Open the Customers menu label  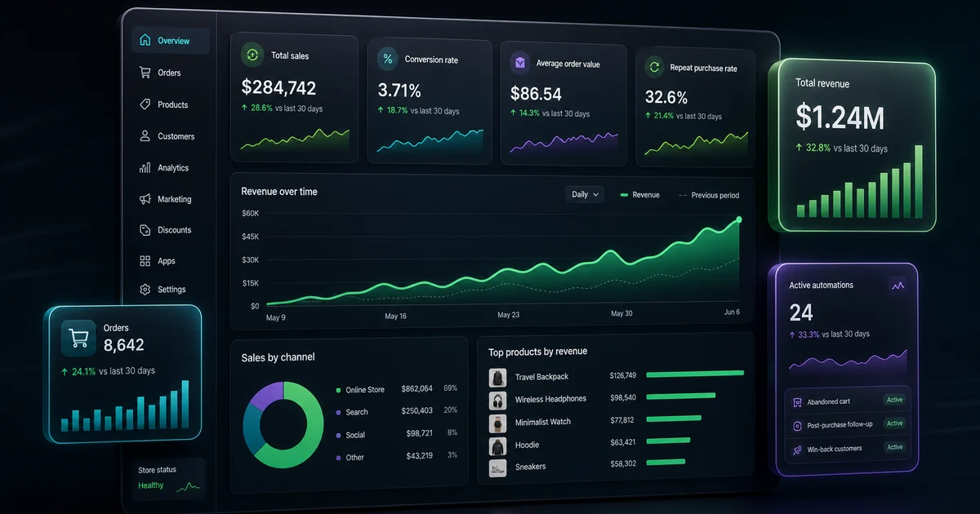pos(176,136)
